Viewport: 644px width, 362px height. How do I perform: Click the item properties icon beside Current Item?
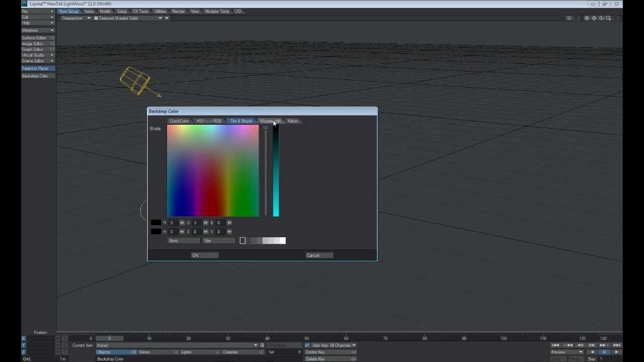[x=262, y=345]
